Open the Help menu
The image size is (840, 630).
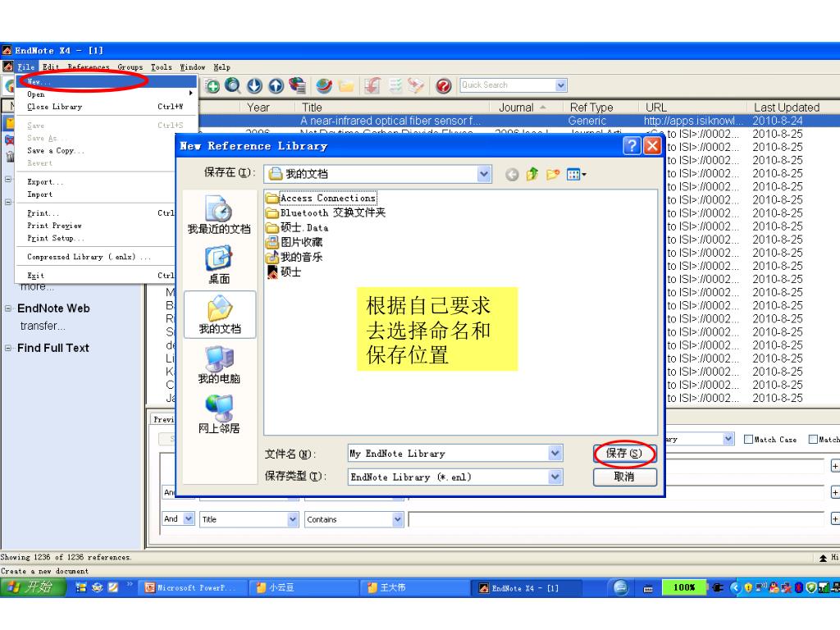(x=221, y=67)
